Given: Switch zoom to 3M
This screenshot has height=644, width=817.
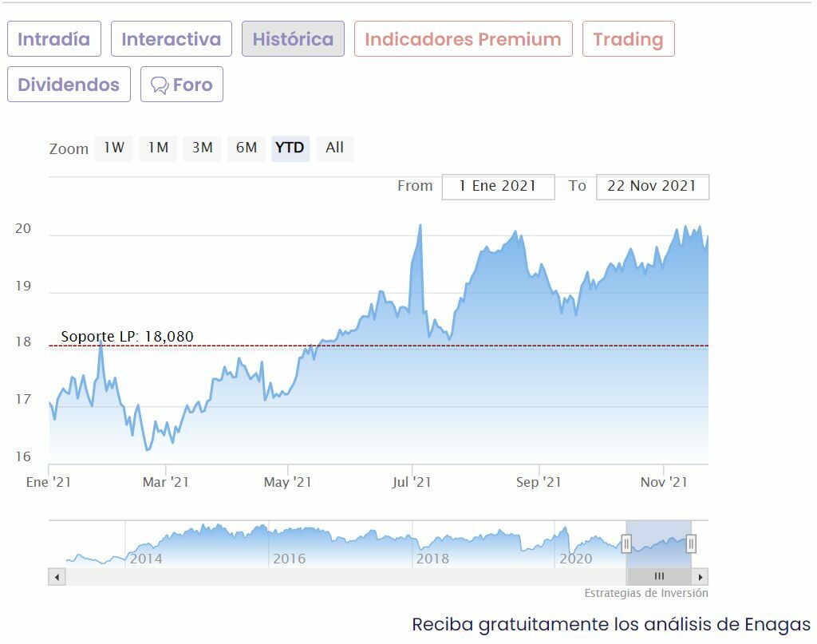Looking at the screenshot, I should coord(203,148).
